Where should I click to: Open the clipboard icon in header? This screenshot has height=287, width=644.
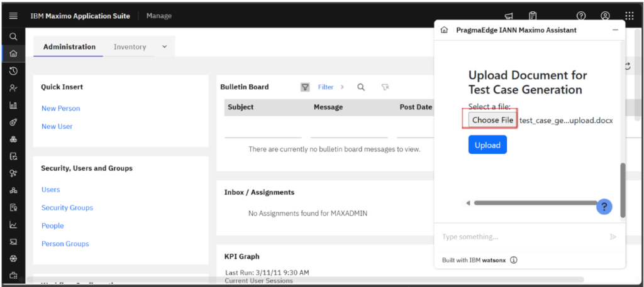pyautogui.click(x=533, y=16)
